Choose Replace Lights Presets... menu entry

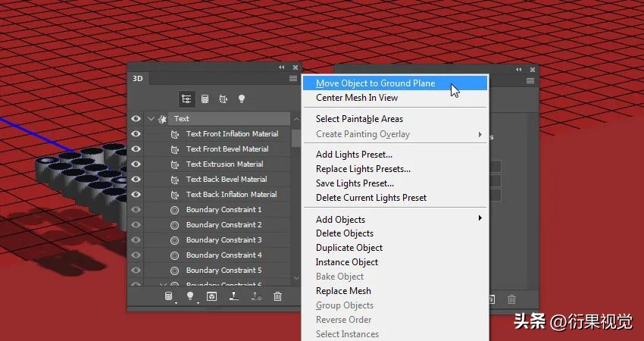click(395, 169)
